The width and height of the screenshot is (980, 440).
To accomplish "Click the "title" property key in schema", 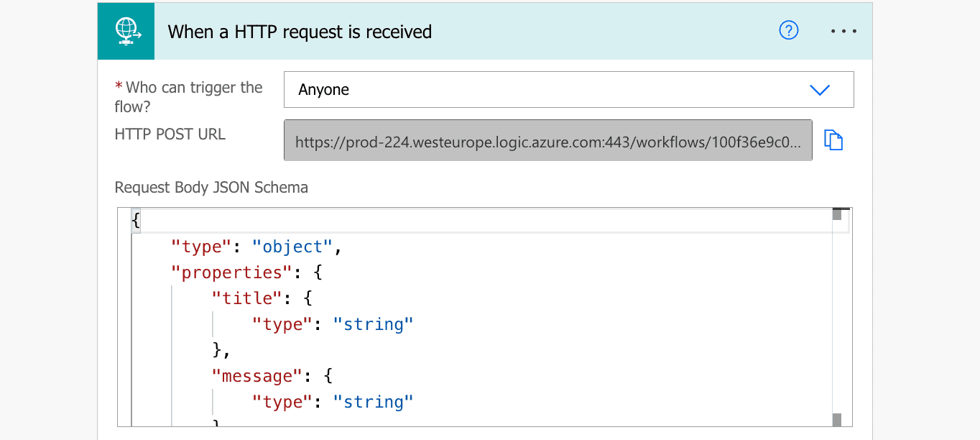I will point(248,298).
